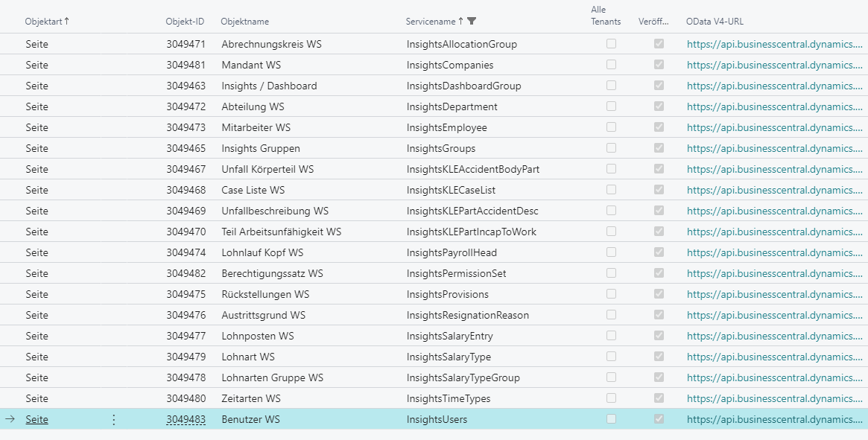Click Objekt-ID link 3049483
The image size is (868, 440).
(186, 419)
